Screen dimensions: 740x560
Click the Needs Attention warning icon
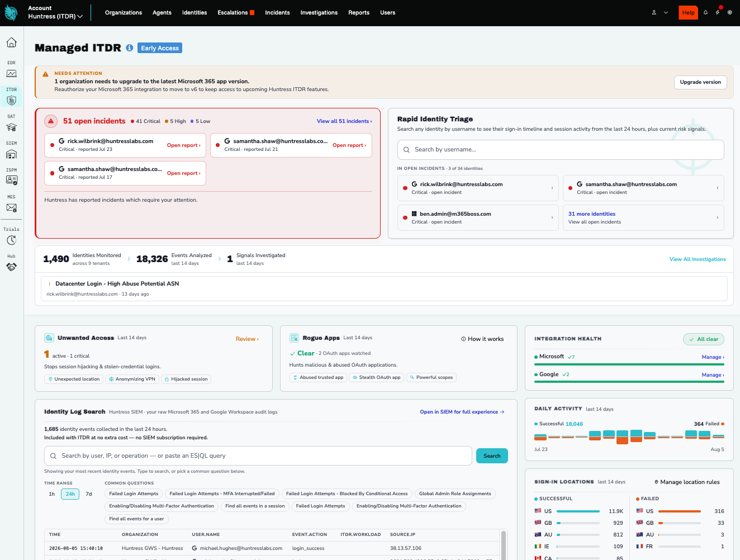pyautogui.click(x=45, y=74)
